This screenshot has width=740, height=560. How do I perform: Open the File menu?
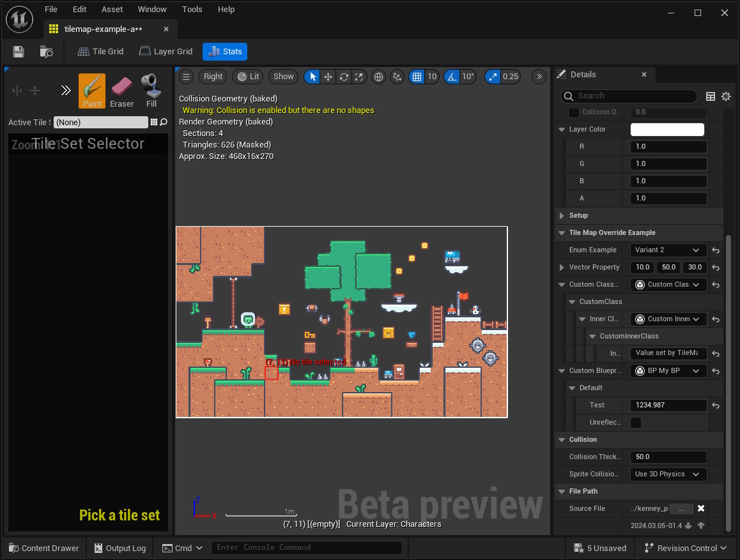tap(51, 10)
